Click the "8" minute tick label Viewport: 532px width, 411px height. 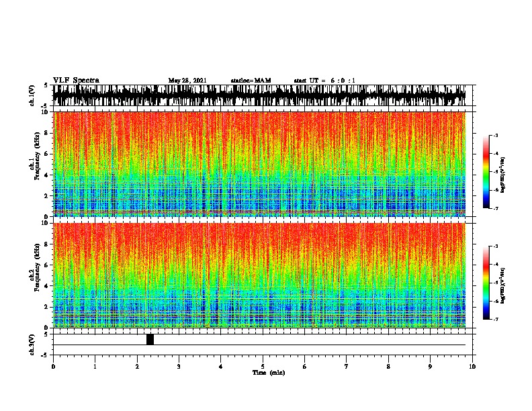click(388, 367)
